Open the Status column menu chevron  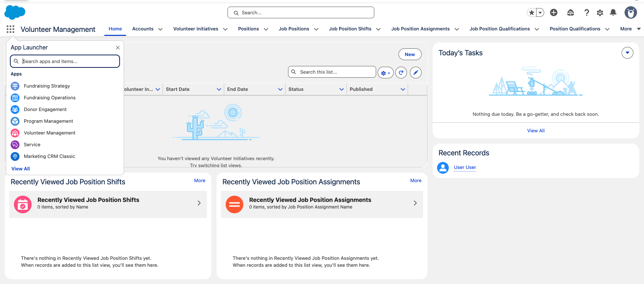coord(341,89)
